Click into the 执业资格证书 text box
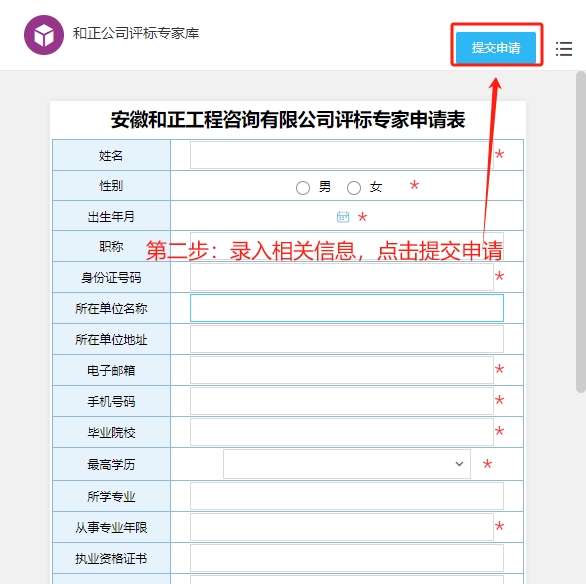 (347, 558)
